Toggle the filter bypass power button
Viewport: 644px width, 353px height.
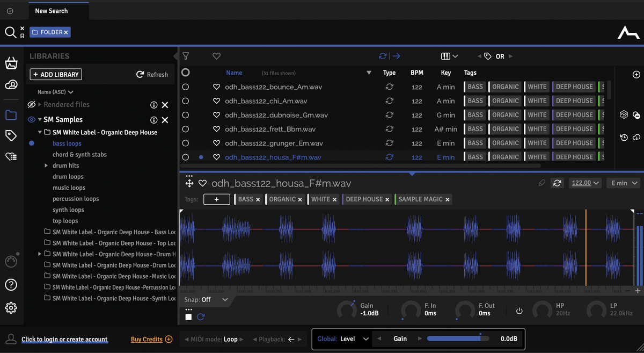[519, 311]
